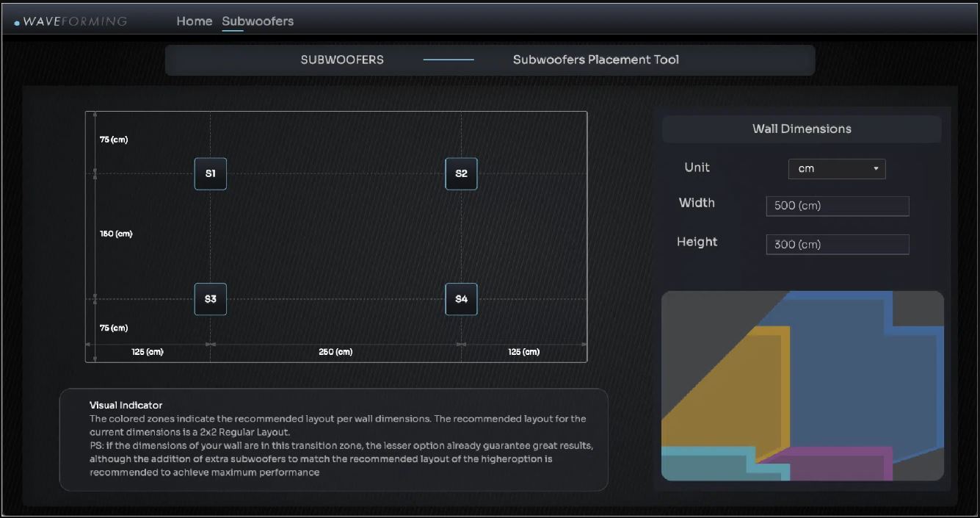Viewport: 980px width, 518px height.
Task: Click the Unit dropdown arrow
Action: 876,169
